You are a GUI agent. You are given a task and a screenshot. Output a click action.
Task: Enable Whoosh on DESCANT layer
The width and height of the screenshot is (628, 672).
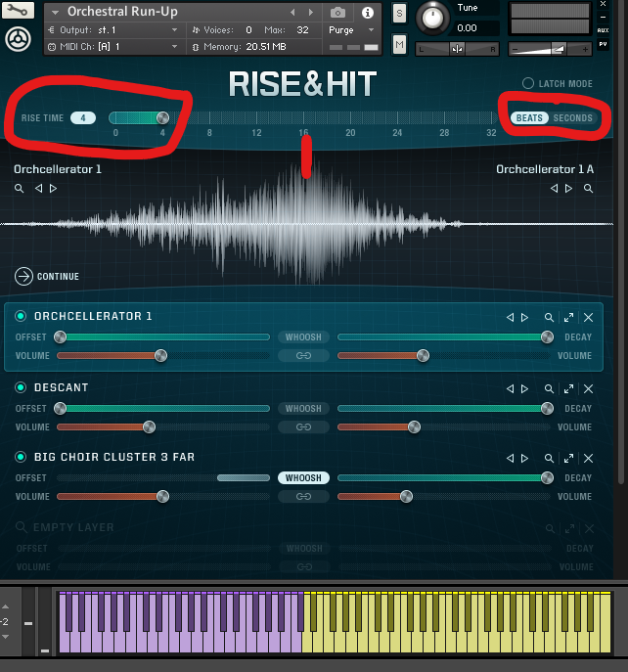303,409
